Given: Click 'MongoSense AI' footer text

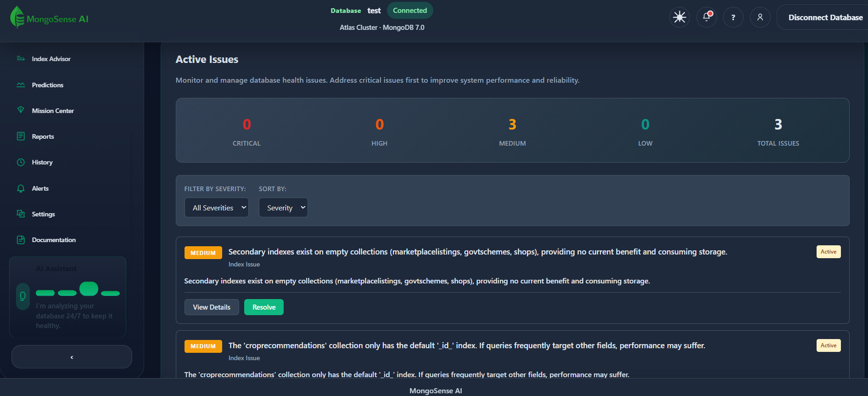Looking at the screenshot, I should pyautogui.click(x=436, y=390).
